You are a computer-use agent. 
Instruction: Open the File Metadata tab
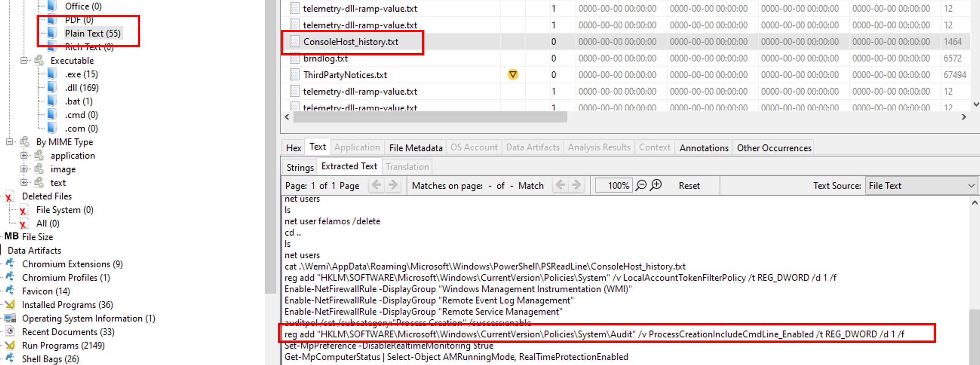click(x=415, y=147)
